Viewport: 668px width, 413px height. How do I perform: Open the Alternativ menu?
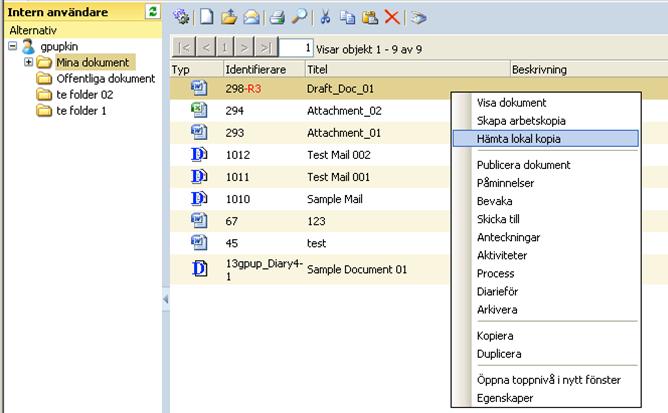(33, 30)
